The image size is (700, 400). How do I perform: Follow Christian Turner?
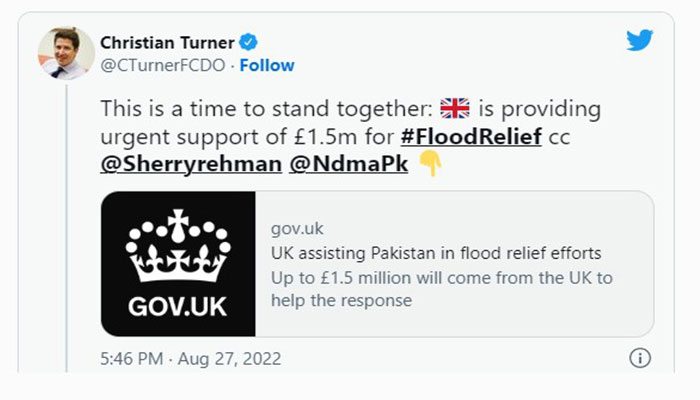(268, 65)
